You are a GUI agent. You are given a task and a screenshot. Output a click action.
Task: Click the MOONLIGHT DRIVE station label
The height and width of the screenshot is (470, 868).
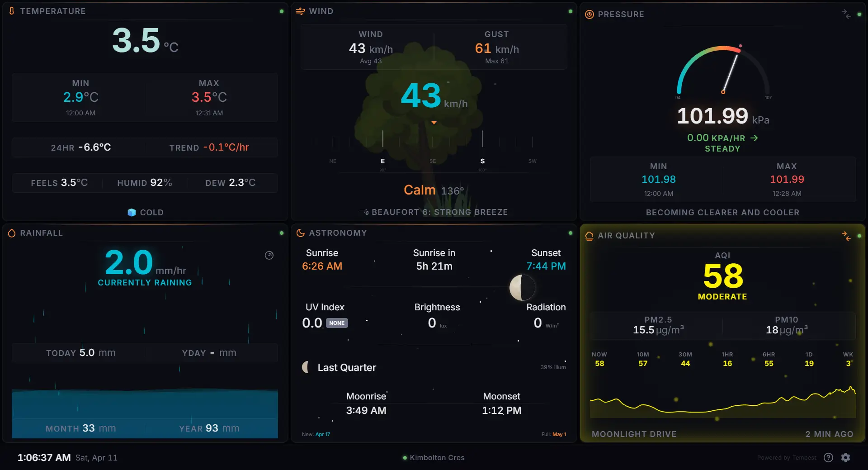tap(634, 434)
